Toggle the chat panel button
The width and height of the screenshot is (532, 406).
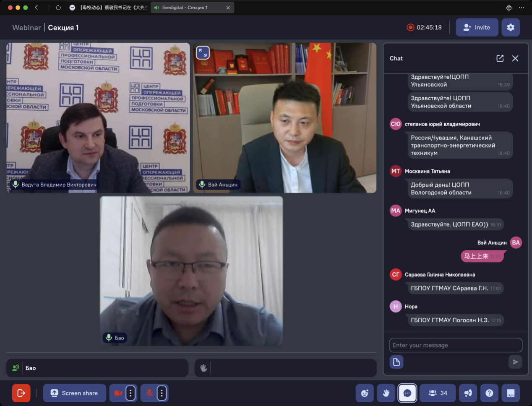tap(407, 393)
